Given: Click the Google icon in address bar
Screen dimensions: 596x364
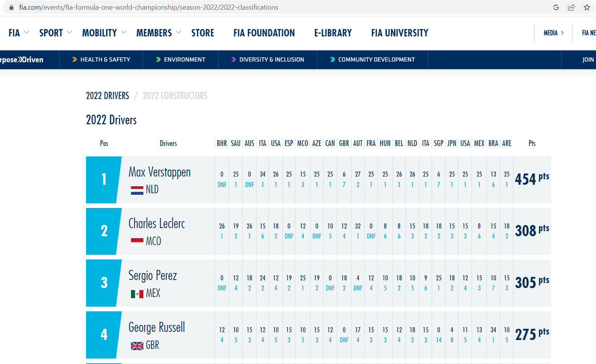Looking at the screenshot, I should click(x=556, y=7).
